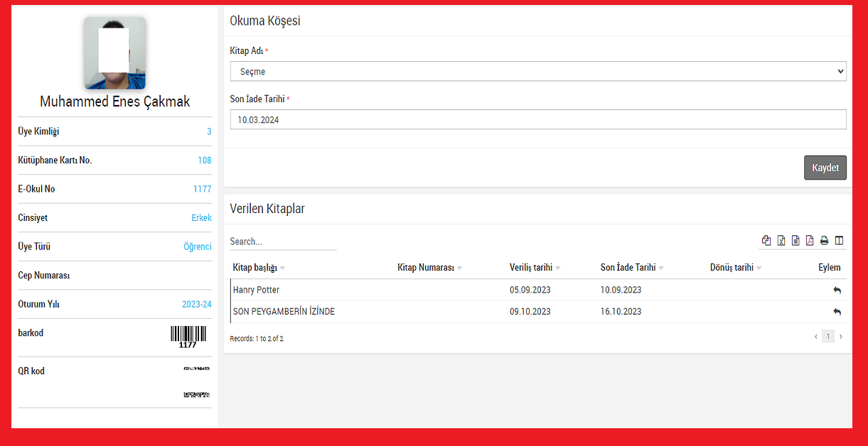Return the Hanry Potter book
Image resolution: width=868 pixels, height=446 pixels.
click(837, 290)
